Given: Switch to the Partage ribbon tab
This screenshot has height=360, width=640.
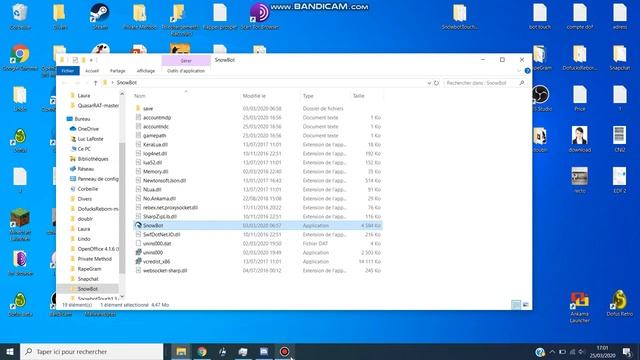Looking at the screenshot, I should (118, 71).
